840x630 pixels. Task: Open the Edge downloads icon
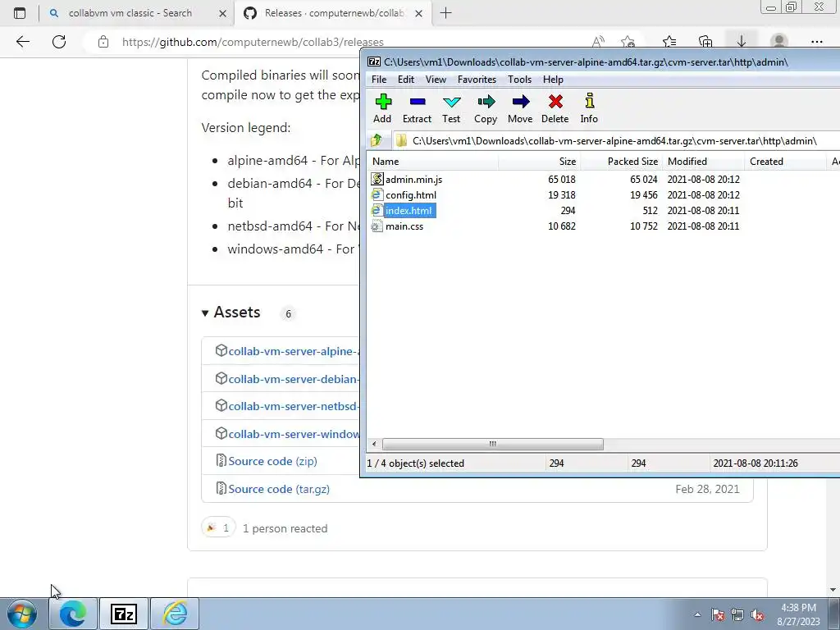point(742,41)
